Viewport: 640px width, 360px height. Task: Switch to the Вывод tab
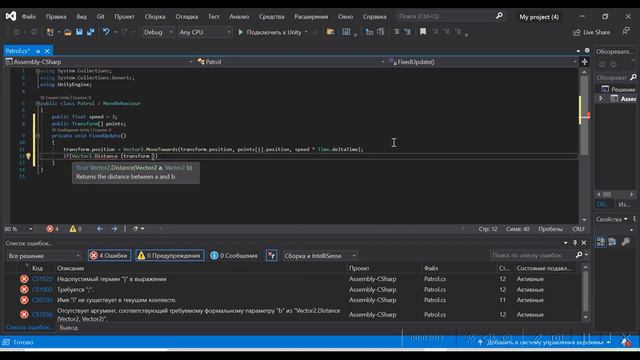pos(69,327)
